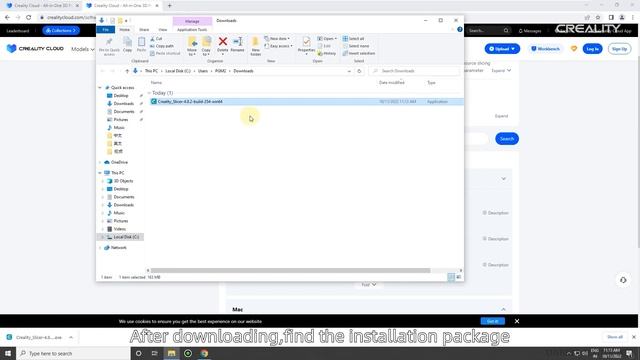Refresh the Downloads folder view

[x=359, y=71]
